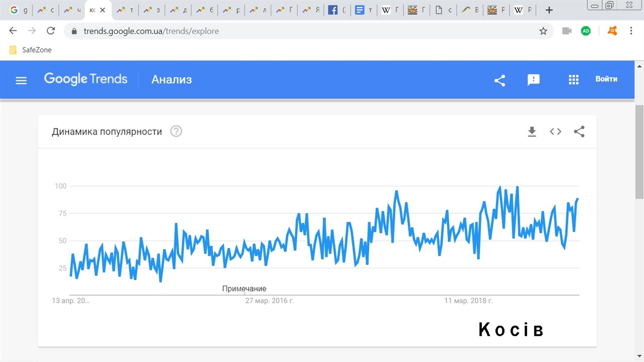Download the interest over time chart as CSV
Image resolution: width=644 pixels, height=362 pixels.
click(532, 132)
